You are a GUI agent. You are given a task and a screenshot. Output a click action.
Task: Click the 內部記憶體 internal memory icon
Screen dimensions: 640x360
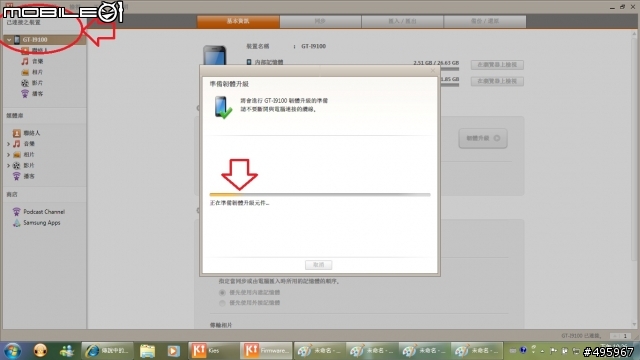pos(249,62)
